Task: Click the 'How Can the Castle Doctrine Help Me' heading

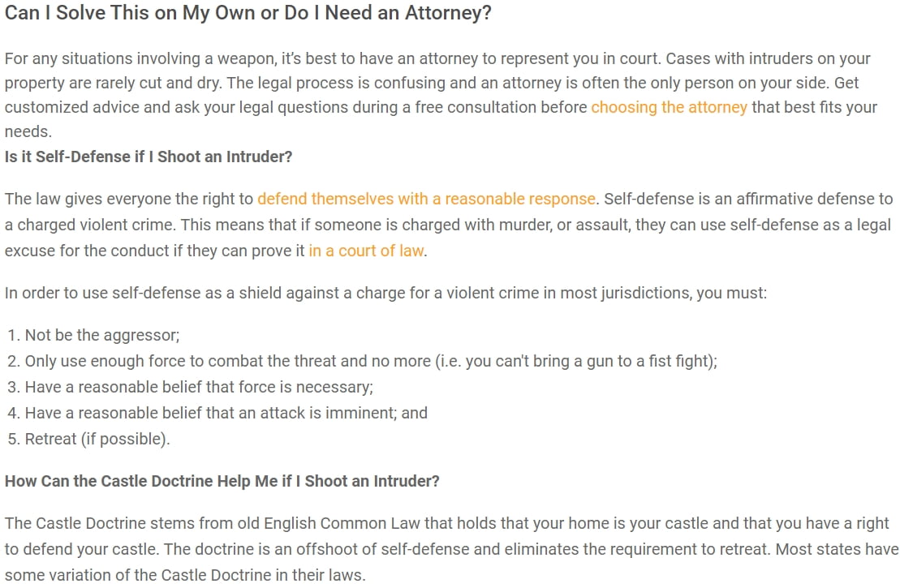Action: point(222,481)
